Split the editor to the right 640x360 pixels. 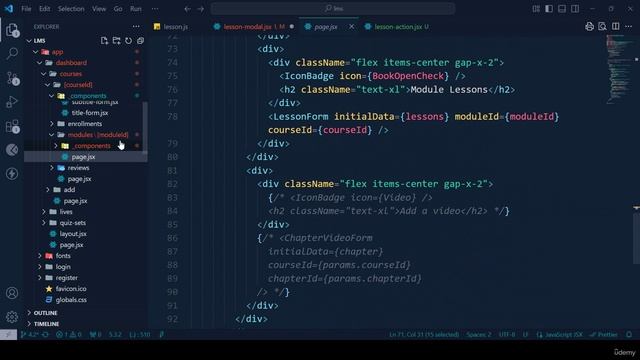(x=616, y=27)
